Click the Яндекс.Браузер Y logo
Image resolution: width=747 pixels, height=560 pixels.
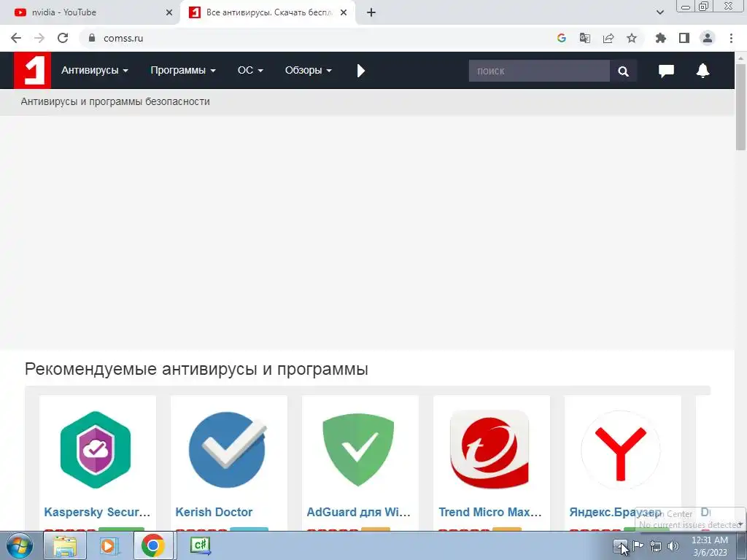[621, 451]
